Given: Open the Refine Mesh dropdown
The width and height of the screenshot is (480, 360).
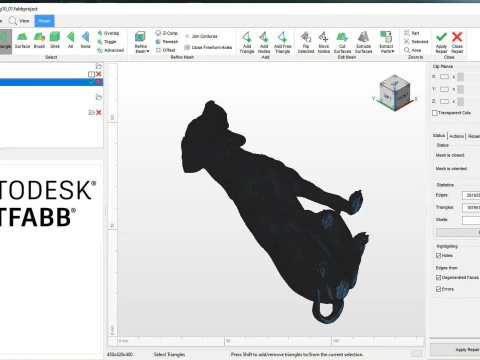Looking at the screenshot, I should click(x=142, y=42).
